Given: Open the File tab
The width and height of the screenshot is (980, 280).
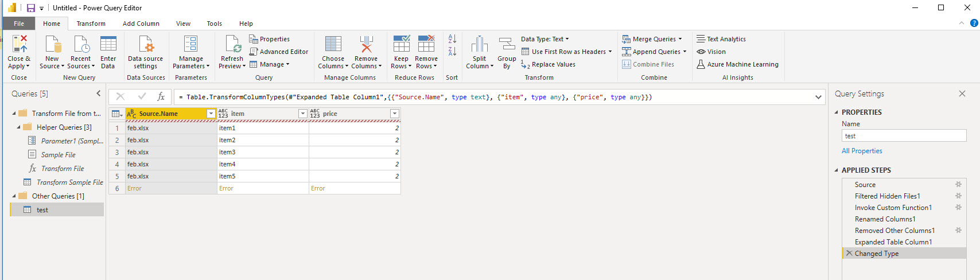Looking at the screenshot, I should 19,24.
